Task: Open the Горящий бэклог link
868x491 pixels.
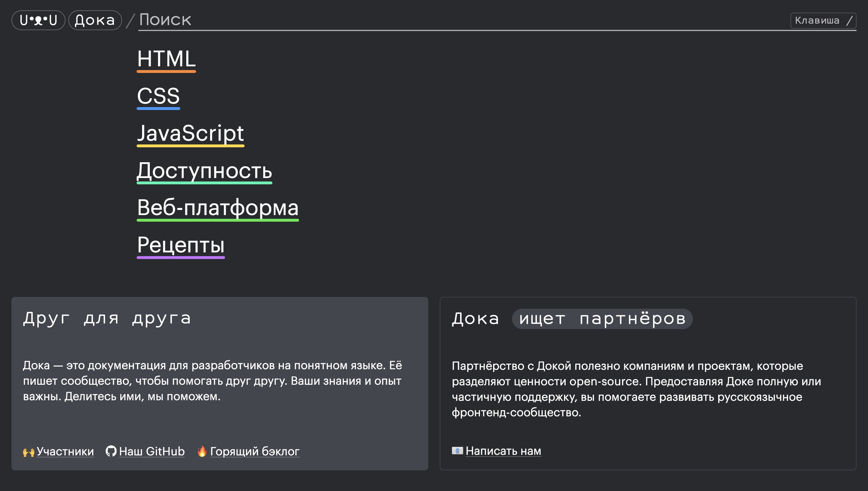Action: pyautogui.click(x=255, y=451)
